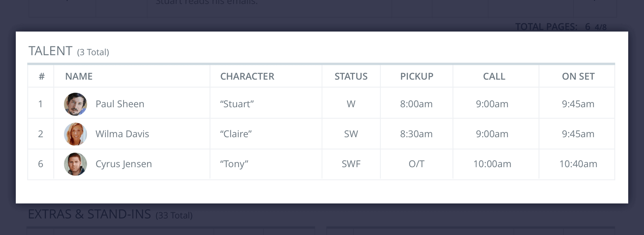Click the CALL column header

pyautogui.click(x=494, y=76)
